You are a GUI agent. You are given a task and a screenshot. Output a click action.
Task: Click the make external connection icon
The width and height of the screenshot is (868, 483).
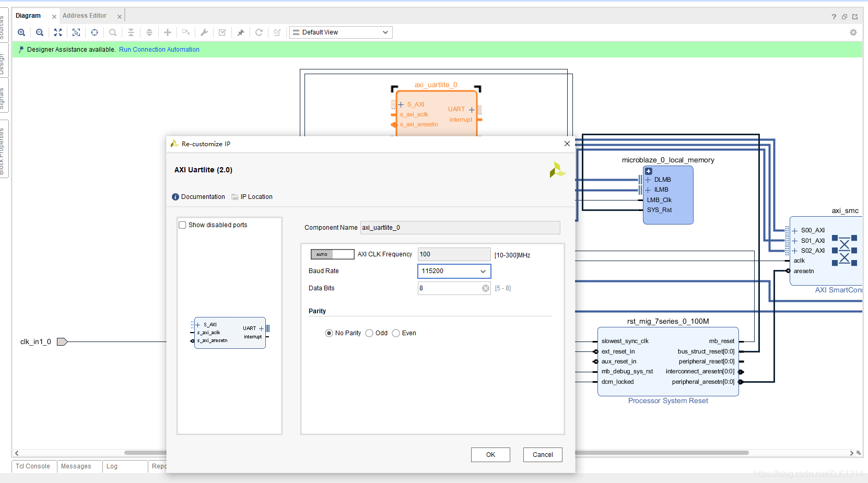[x=186, y=32]
